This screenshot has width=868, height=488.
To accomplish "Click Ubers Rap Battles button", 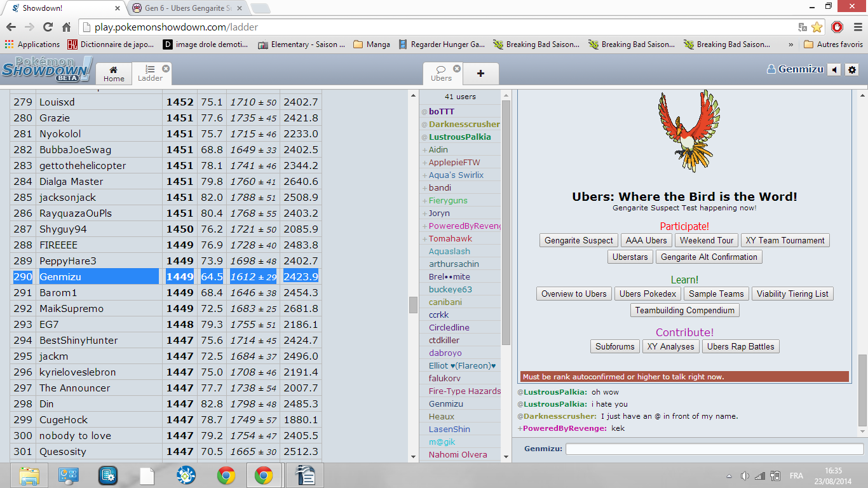I will (x=740, y=346).
